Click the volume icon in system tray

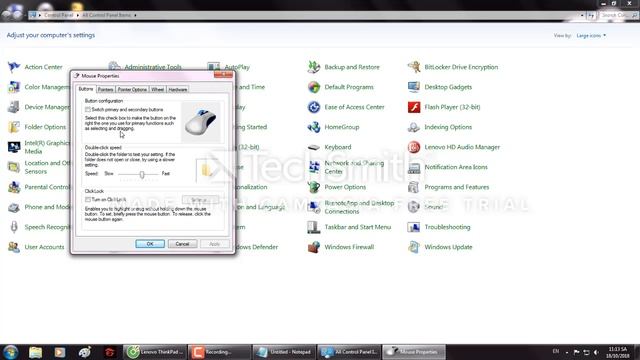tap(596, 352)
